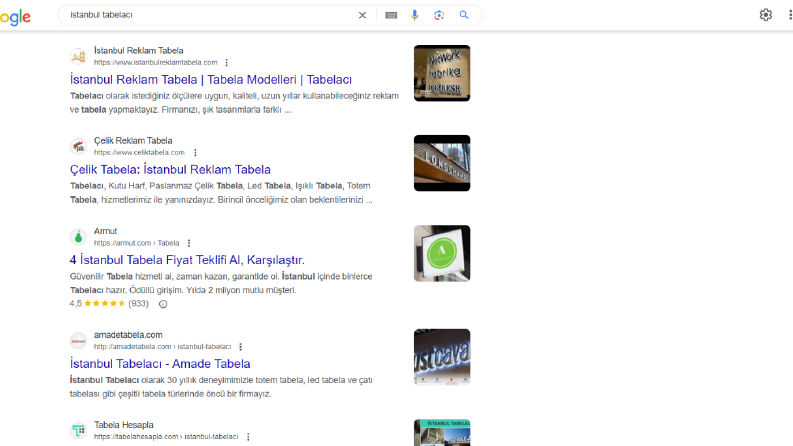Click the armut.com › Tabela URL text
The image size is (793, 446).
[137, 243]
